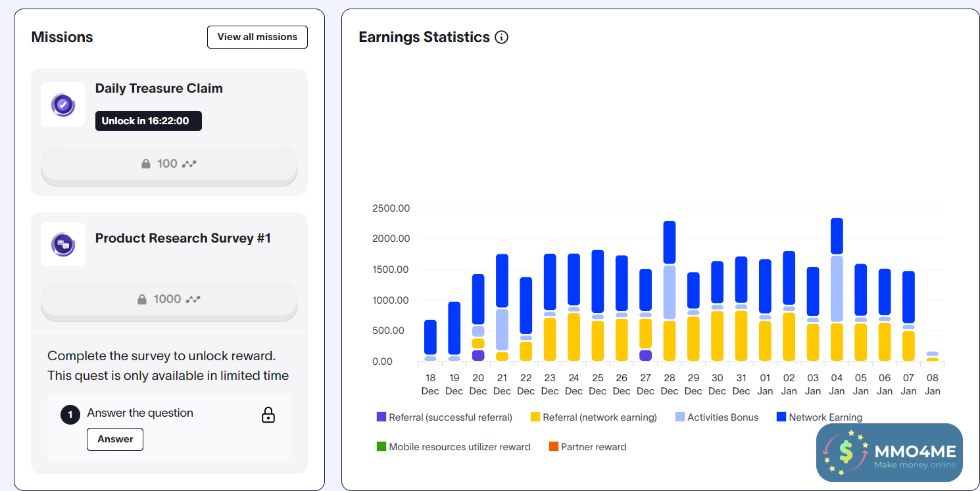980x491 pixels.
Task: Click the 05 Jan blue network segment
Action: click(861, 290)
